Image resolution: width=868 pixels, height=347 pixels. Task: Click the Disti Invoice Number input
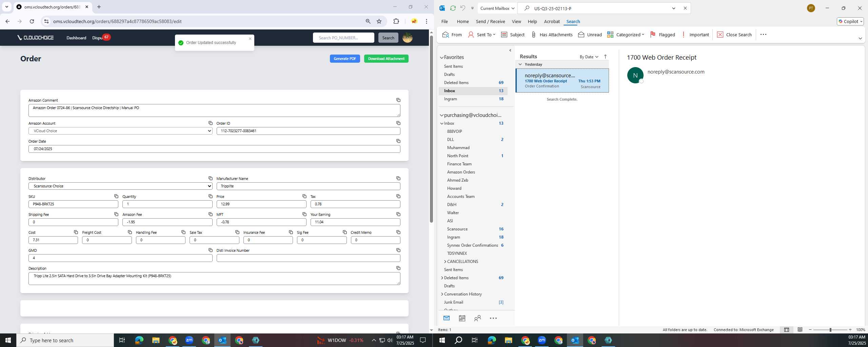pos(308,258)
